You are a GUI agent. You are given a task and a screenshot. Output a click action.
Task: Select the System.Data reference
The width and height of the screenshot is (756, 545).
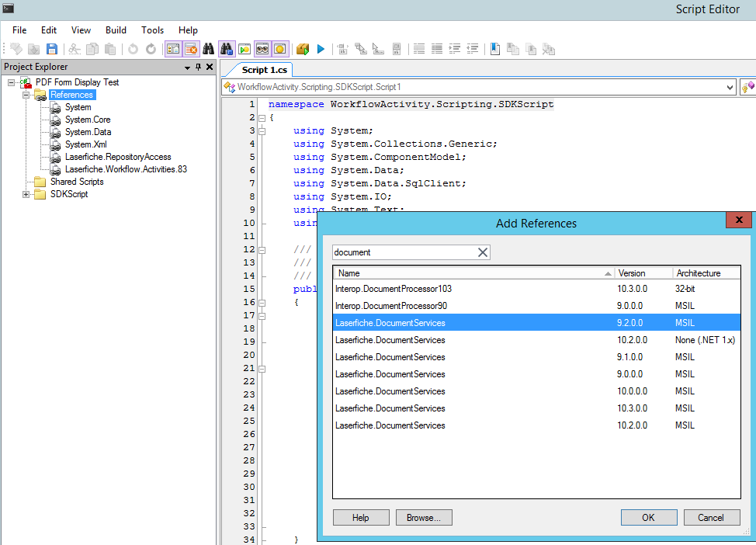pyautogui.click(x=88, y=132)
